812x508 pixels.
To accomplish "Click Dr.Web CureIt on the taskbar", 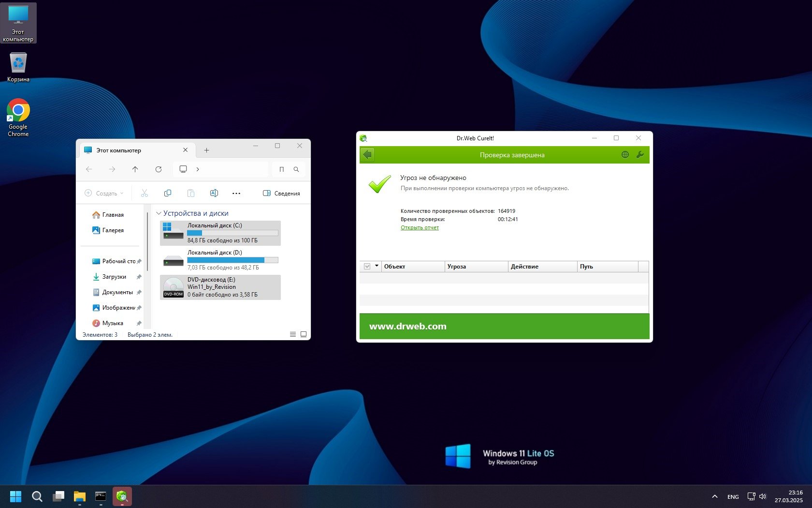I will (122, 496).
